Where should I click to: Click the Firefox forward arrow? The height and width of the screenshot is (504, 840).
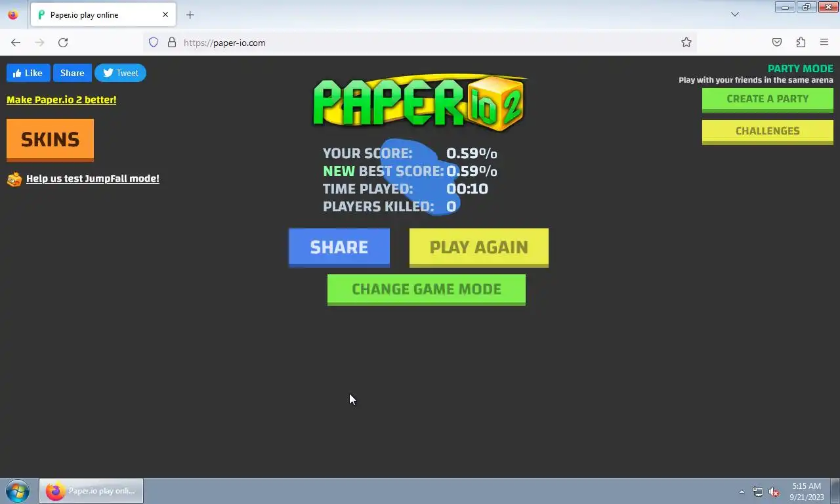pyautogui.click(x=39, y=42)
